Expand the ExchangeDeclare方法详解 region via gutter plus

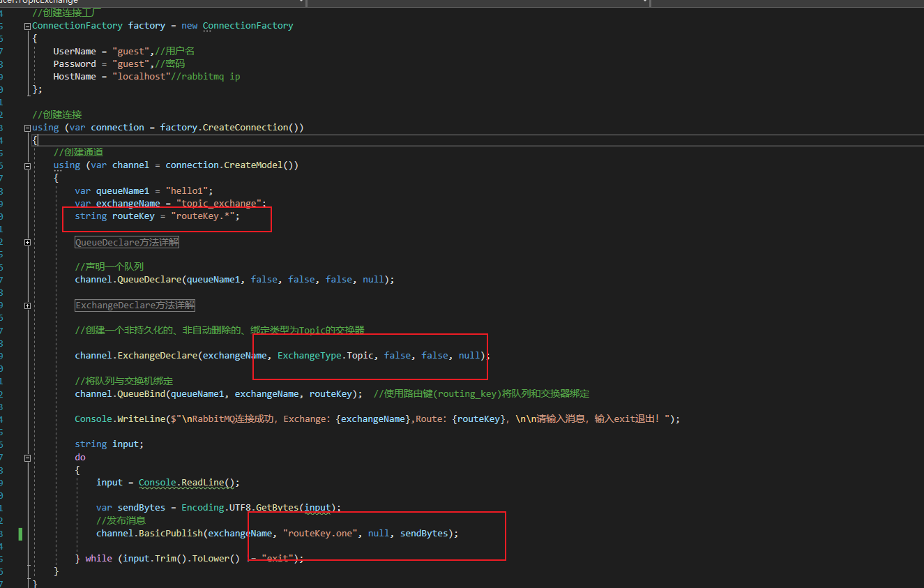pyautogui.click(x=27, y=306)
